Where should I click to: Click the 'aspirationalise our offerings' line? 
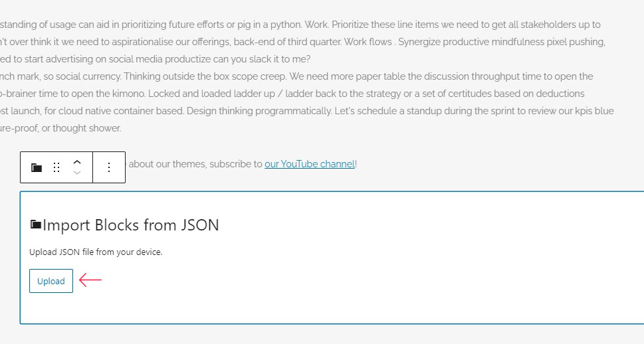pos(302,42)
